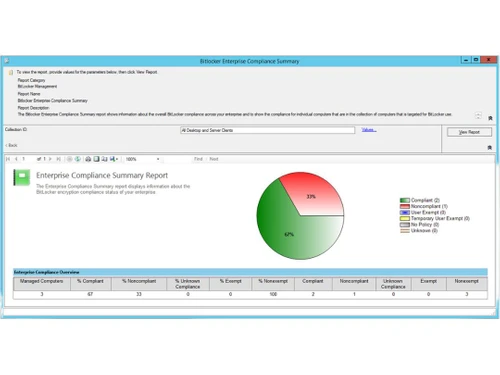Click the Temporary User Exempt yellow swatch

tap(405, 218)
